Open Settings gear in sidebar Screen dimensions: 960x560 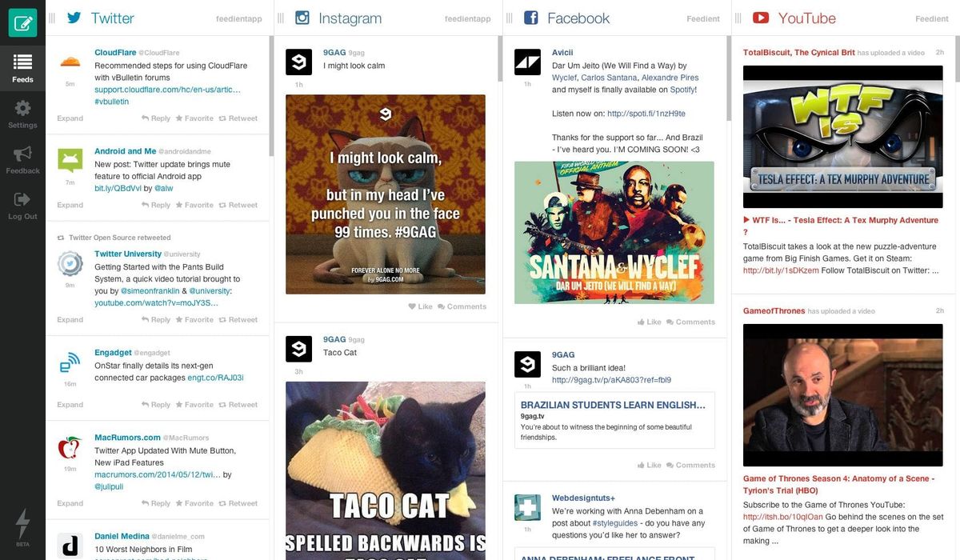[22, 114]
